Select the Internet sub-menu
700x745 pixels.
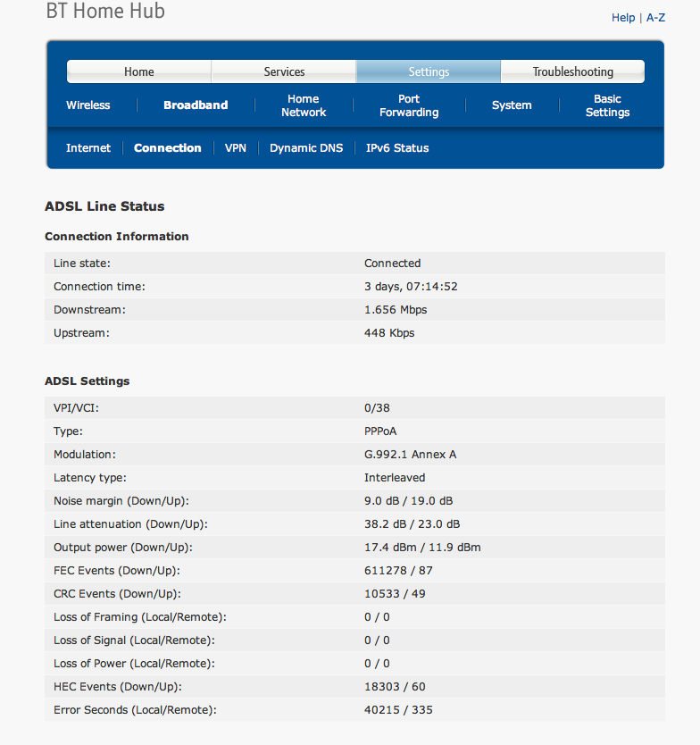click(x=88, y=147)
